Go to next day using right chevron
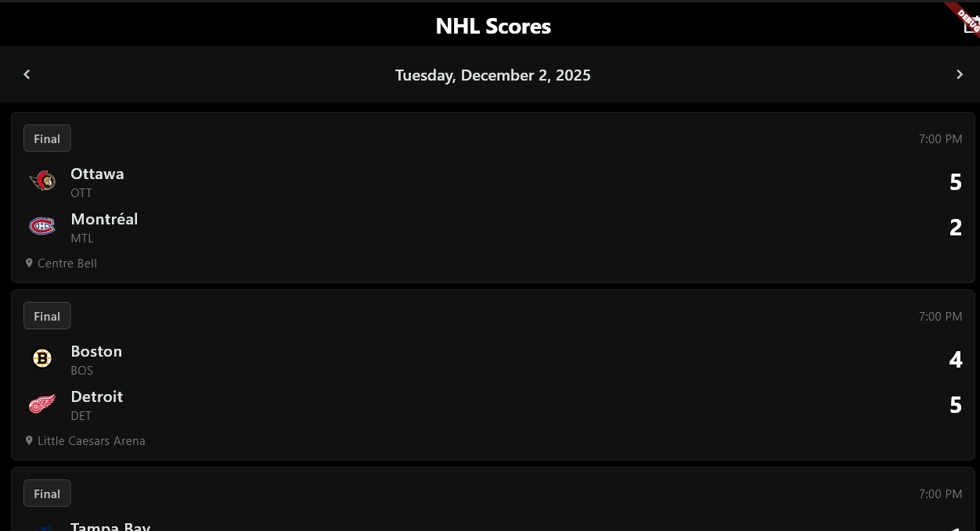 [x=960, y=74]
